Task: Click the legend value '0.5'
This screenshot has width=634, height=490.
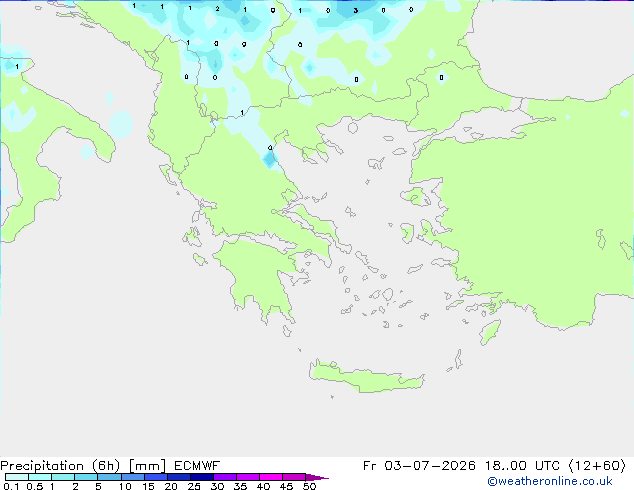Action: 35,486
